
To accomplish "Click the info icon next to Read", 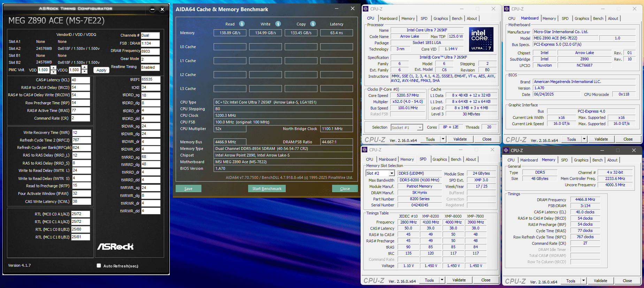I will click(242, 24).
